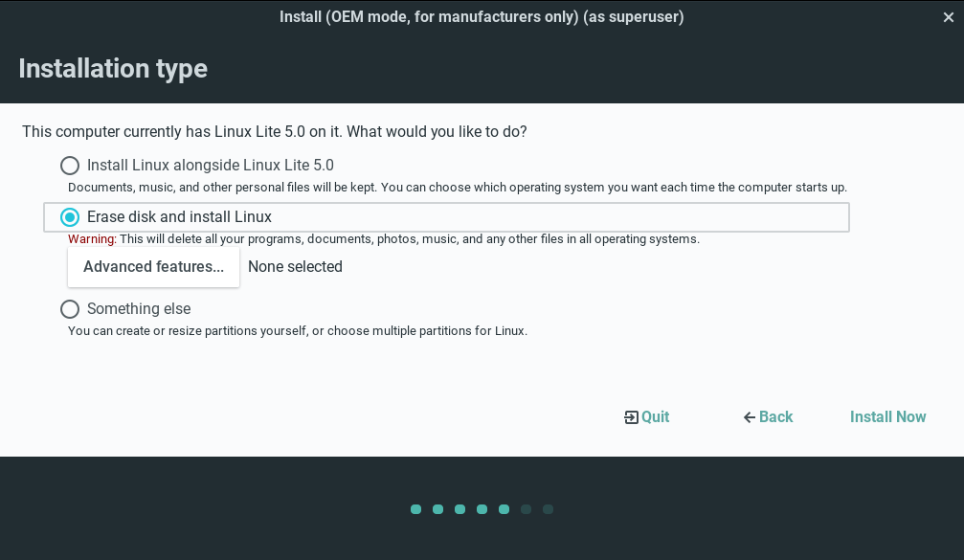964x560 pixels.
Task: Pick the Something else radio option
Action: click(70, 309)
